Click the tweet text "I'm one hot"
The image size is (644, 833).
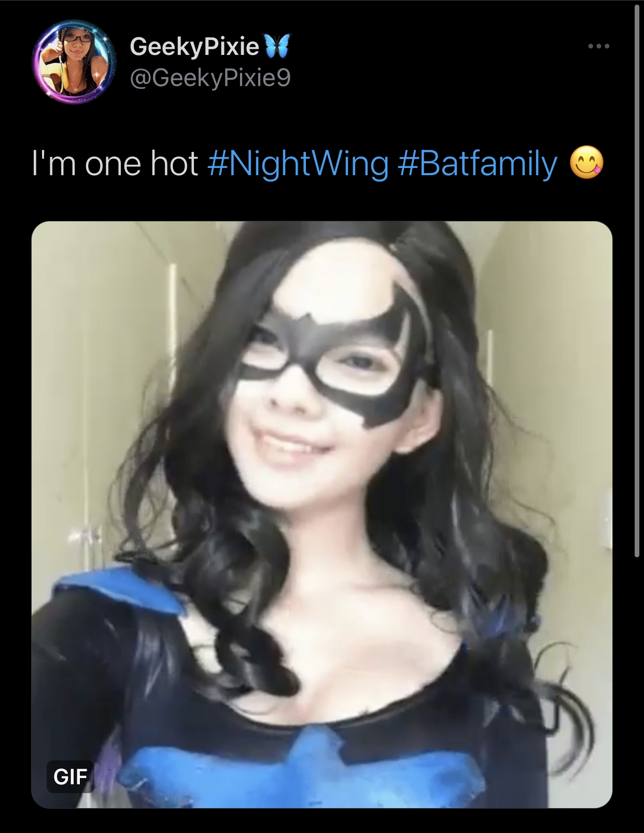pos(115,163)
